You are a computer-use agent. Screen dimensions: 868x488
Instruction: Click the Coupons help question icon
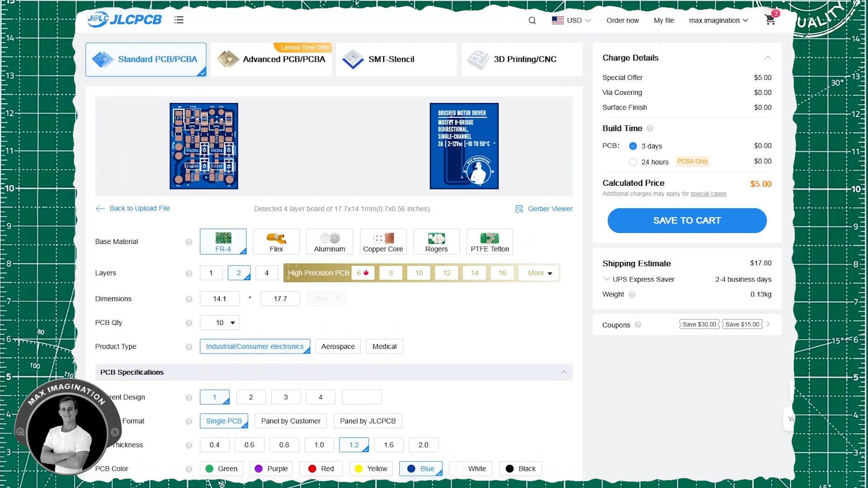(638, 324)
